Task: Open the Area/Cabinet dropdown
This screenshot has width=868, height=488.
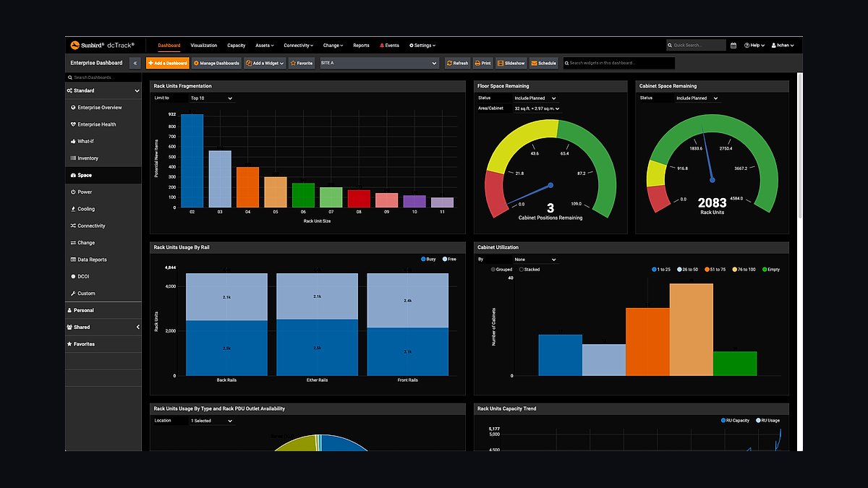Action: point(537,108)
